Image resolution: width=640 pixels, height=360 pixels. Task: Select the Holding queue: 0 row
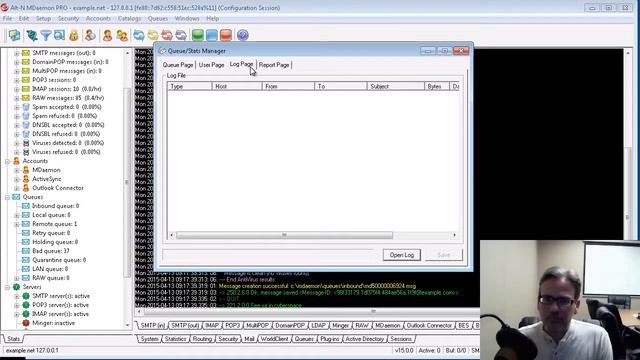click(x=55, y=242)
